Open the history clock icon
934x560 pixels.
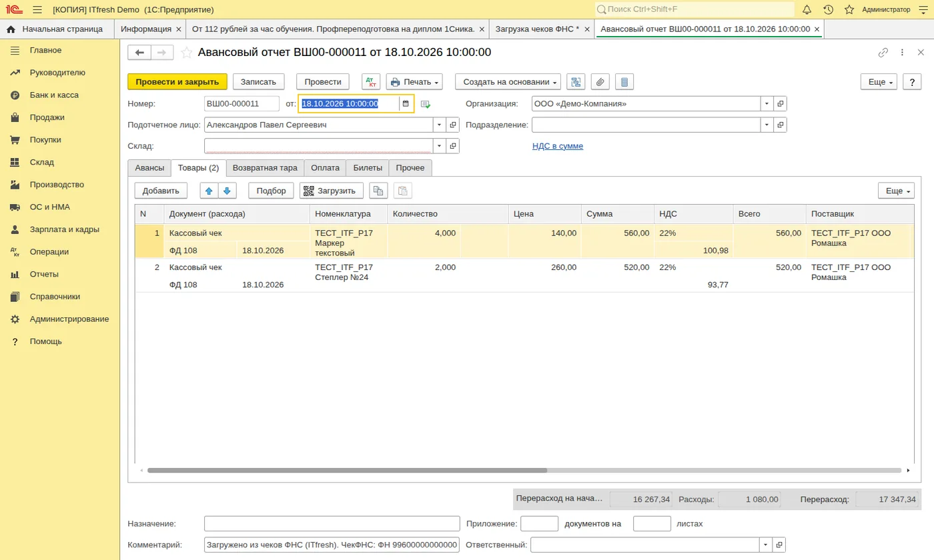coord(828,9)
